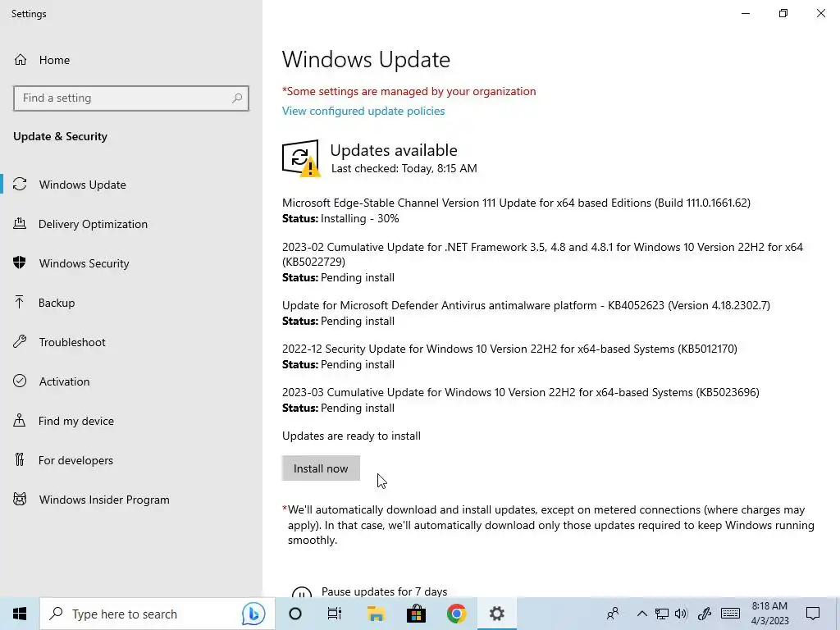Viewport: 840px width, 630px height.
Task: Click the Find my device icon
Action: coord(20,421)
